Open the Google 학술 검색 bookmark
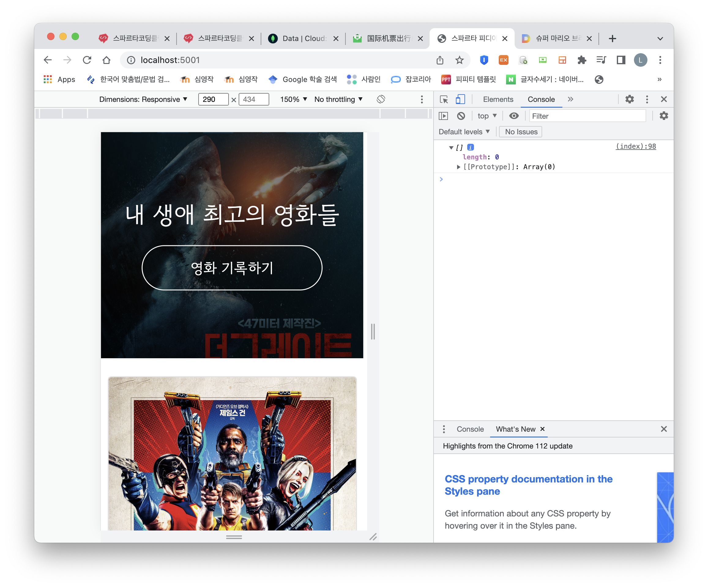This screenshot has width=708, height=588. coord(303,80)
